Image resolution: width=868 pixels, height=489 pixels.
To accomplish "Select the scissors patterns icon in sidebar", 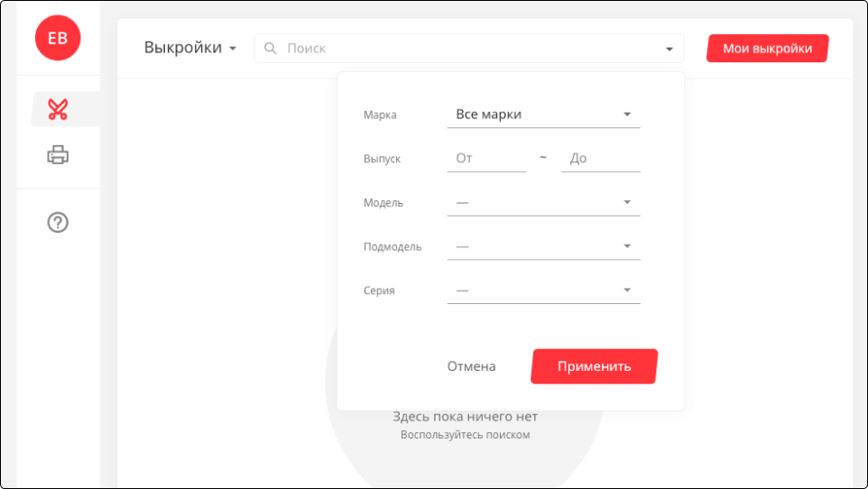I will click(x=59, y=109).
